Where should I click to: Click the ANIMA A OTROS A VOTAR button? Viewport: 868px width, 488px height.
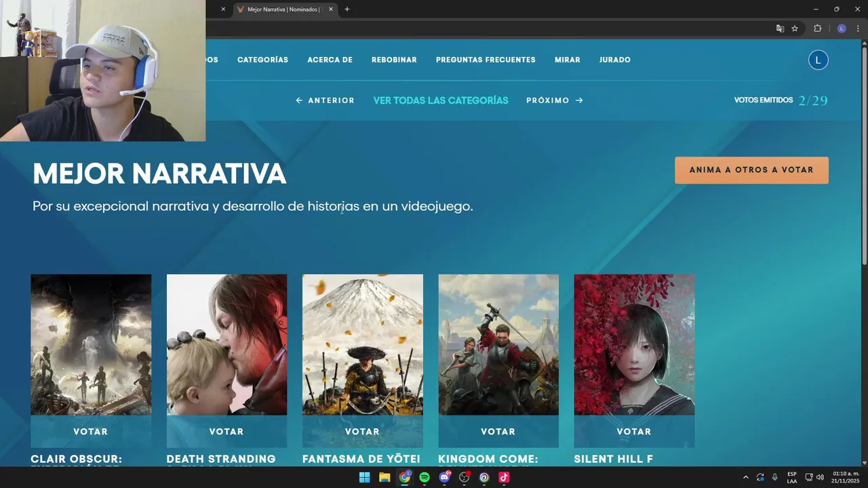pyautogui.click(x=751, y=170)
